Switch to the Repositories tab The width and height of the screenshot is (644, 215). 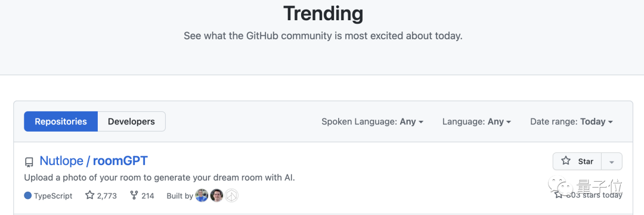coord(61,121)
